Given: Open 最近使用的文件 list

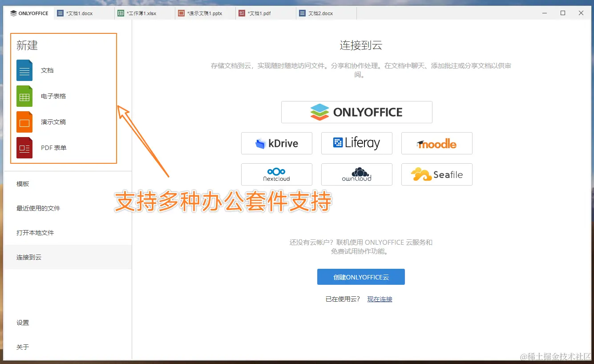Looking at the screenshot, I should pyautogui.click(x=68, y=208).
